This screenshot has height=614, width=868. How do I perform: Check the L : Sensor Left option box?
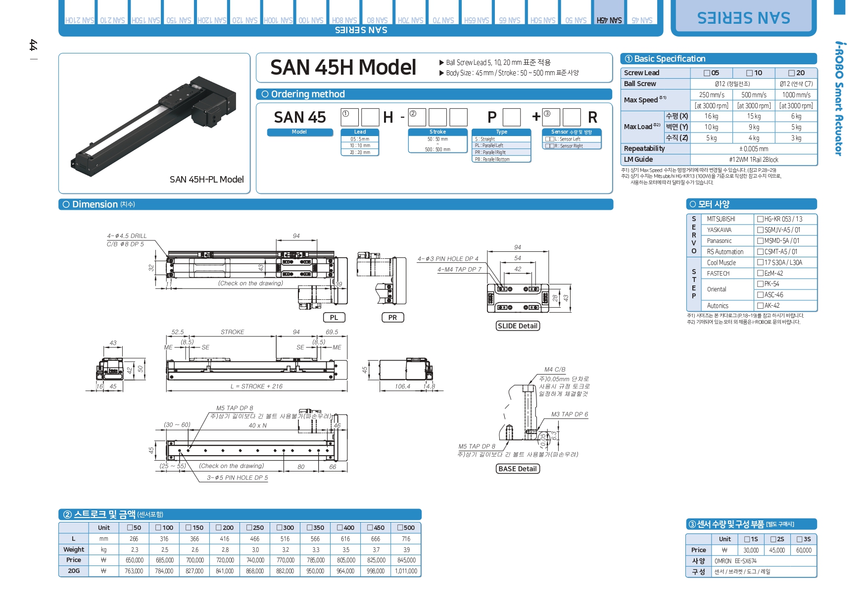[x=549, y=139]
